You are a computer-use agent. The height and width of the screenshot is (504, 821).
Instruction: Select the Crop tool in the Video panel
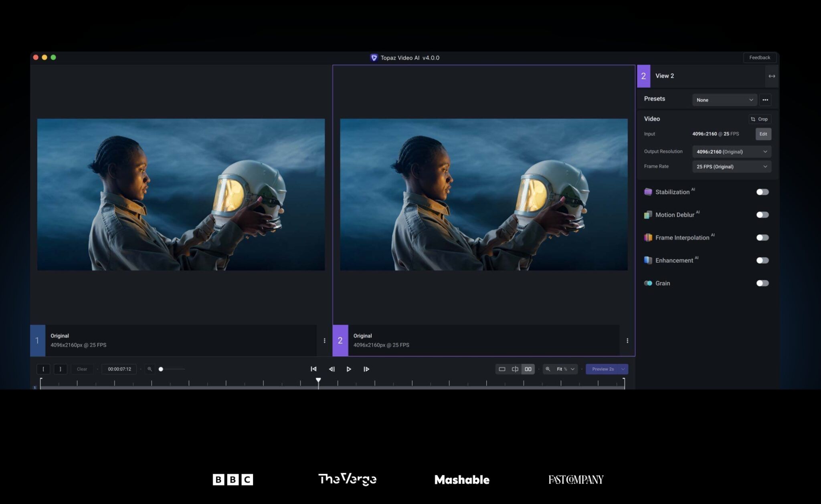759,119
